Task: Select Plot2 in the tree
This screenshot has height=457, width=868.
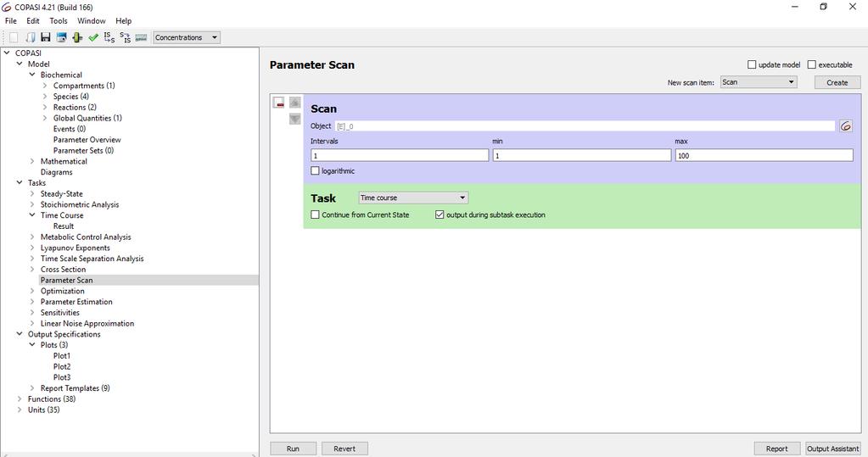Action: click(62, 366)
